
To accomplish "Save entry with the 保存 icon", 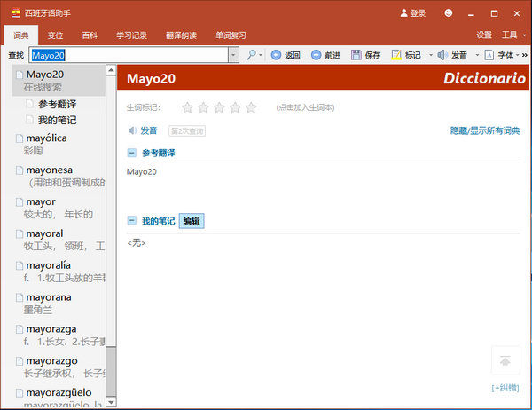I will click(356, 55).
